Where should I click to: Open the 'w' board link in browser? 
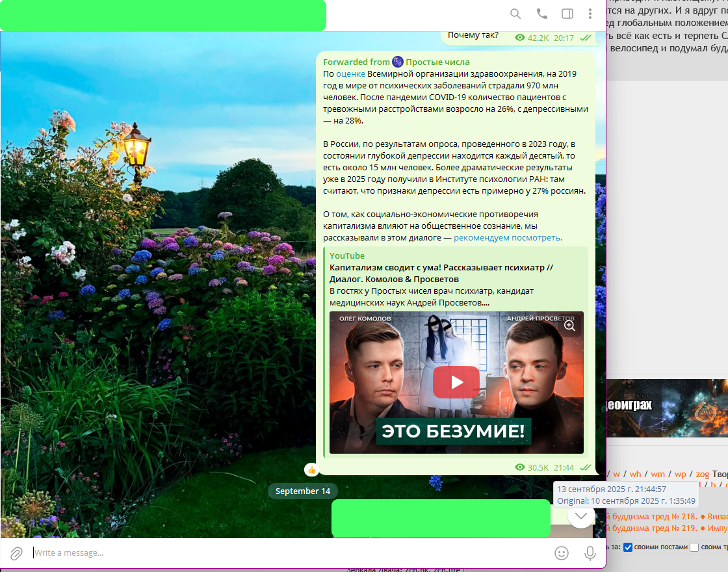617,474
